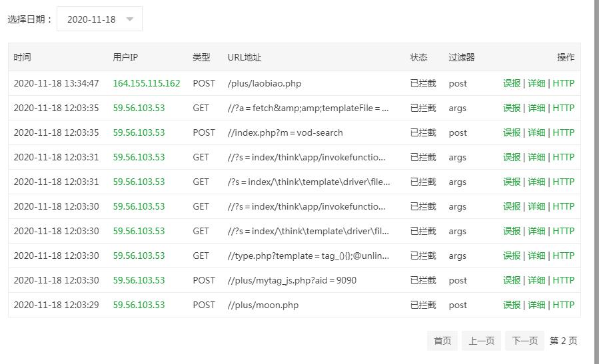Open HTTP for the //plus/moon.php row
This screenshot has height=364, width=599.
pos(564,305)
